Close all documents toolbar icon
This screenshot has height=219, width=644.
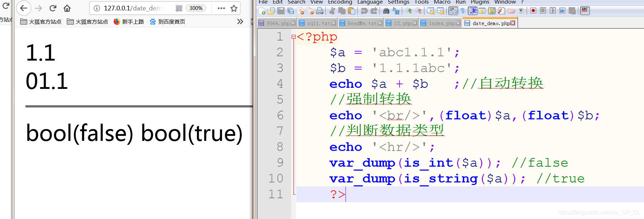[x=310, y=11]
